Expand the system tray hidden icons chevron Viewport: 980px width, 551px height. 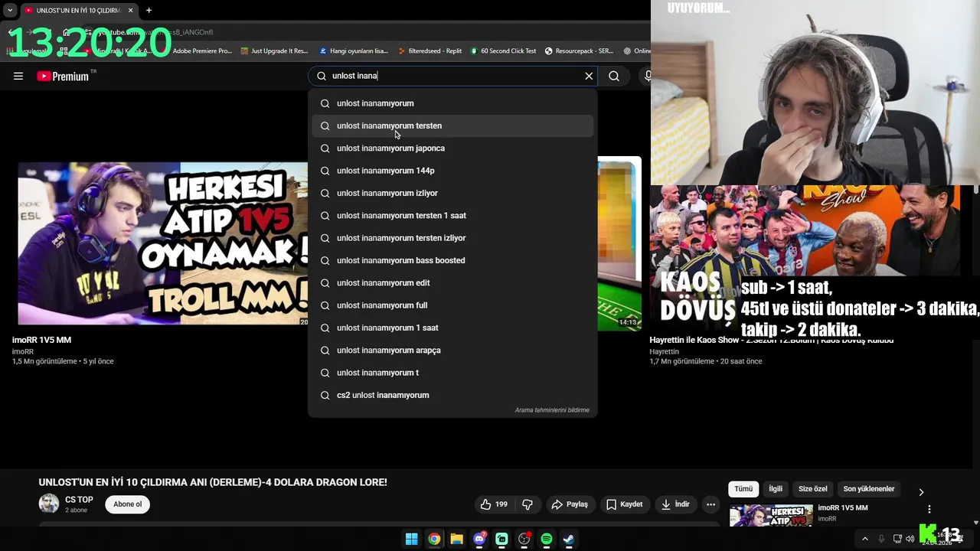tap(865, 539)
